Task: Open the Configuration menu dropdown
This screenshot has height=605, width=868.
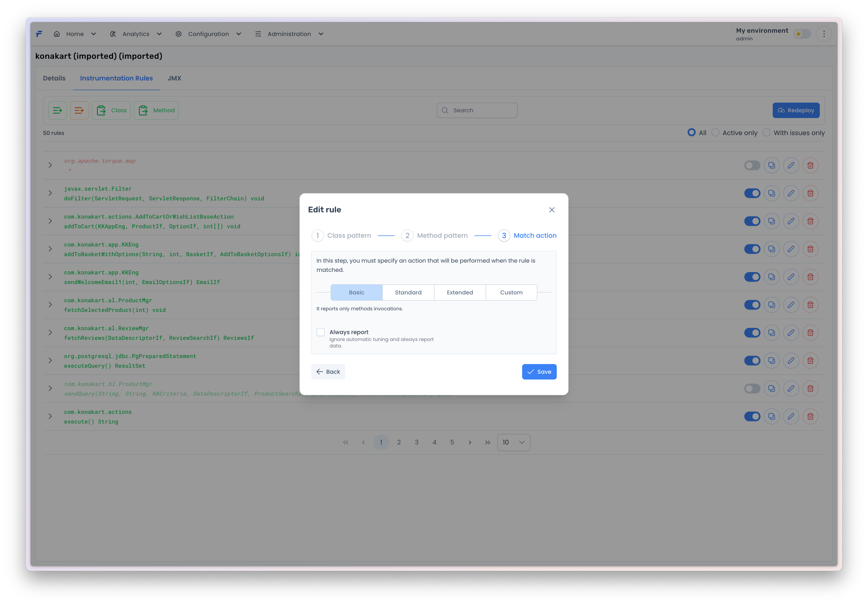Action: 208,34
